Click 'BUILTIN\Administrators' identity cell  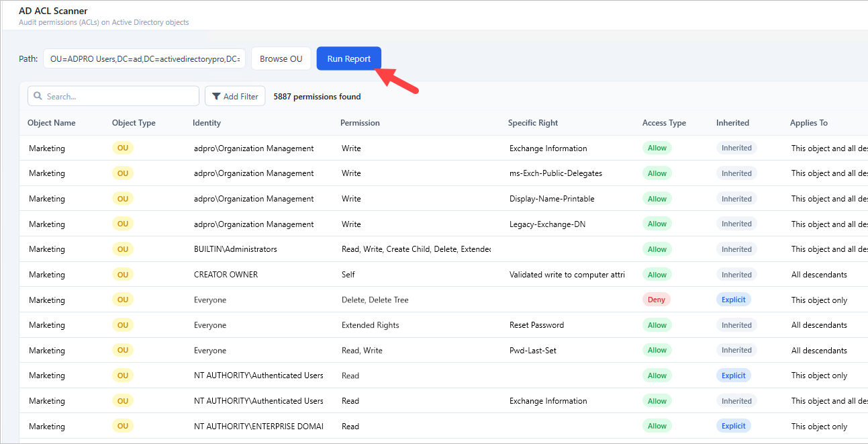click(236, 249)
